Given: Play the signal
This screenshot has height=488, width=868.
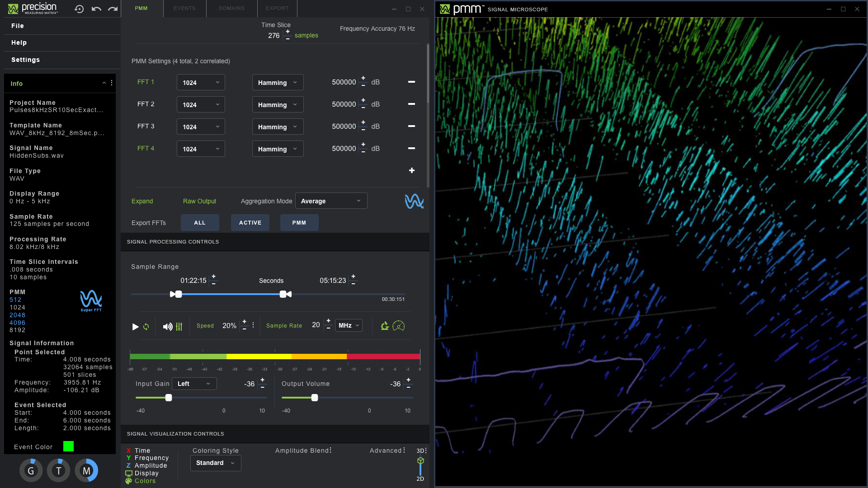Looking at the screenshot, I should pyautogui.click(x=135, y=326).
